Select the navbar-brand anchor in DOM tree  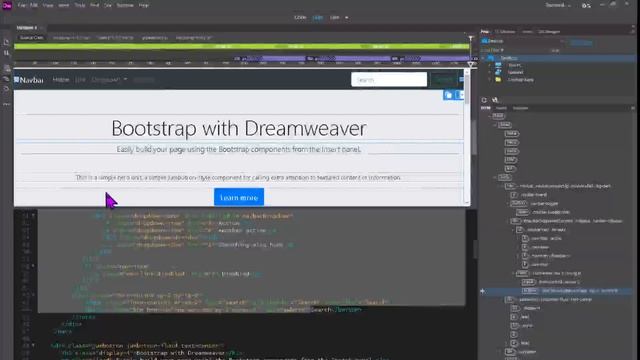[529, 195]
